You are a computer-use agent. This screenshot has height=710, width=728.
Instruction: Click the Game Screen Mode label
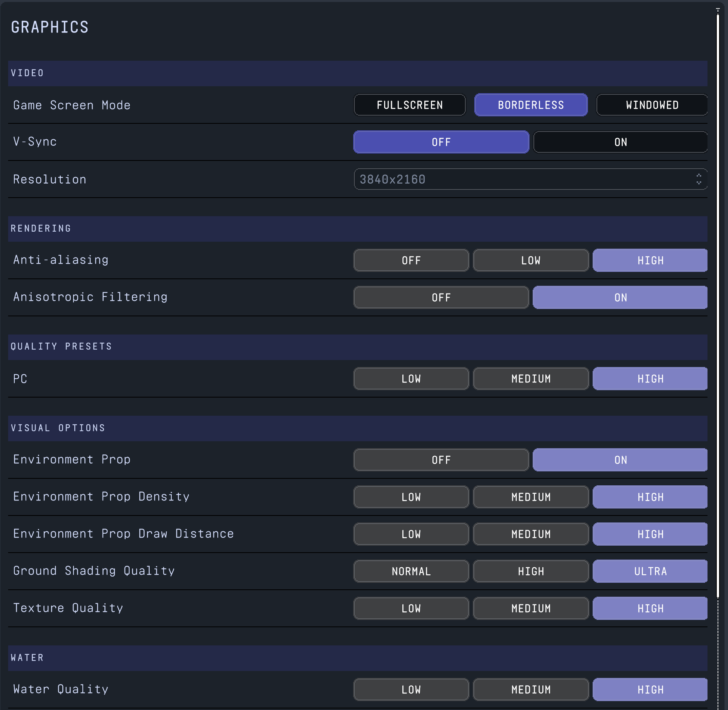(72, 105)
